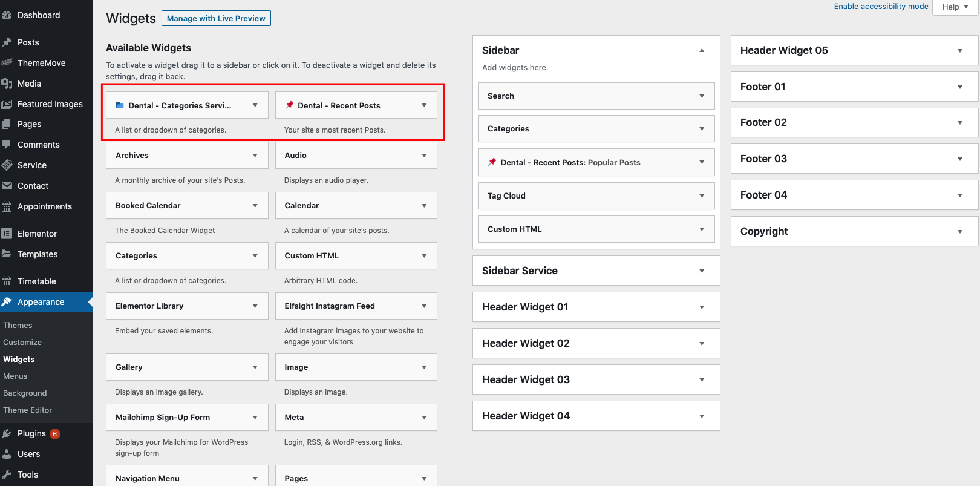Expand the Audio widget arrow
The width and height of the screenshot is (980, 486).
click(x=424, y=156)
